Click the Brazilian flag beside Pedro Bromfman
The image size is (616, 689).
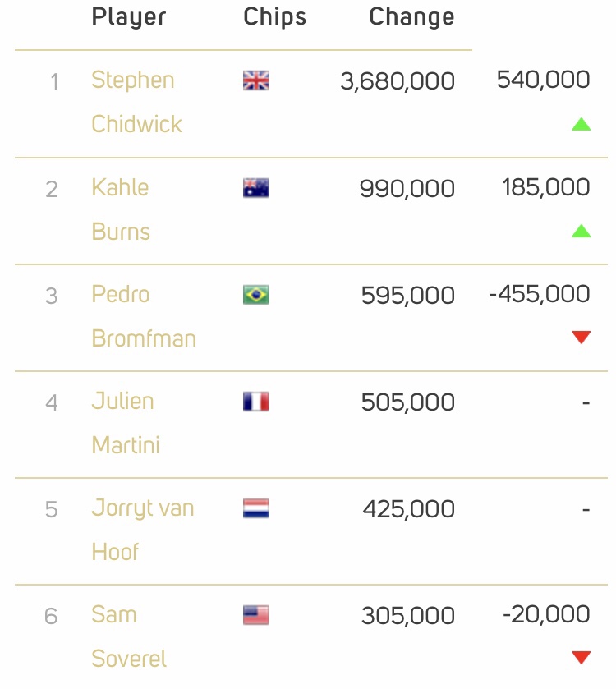pyautogui.click(x=256, y=295)
